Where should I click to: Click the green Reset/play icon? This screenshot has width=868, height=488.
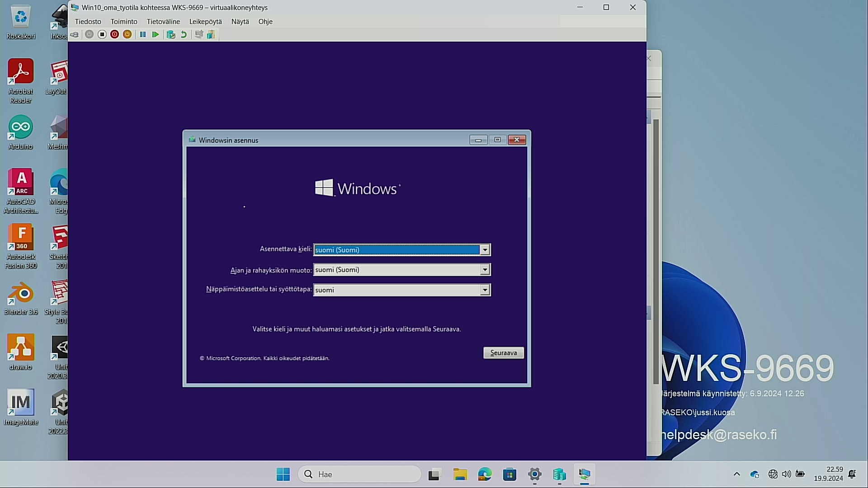tap(156, 34)
